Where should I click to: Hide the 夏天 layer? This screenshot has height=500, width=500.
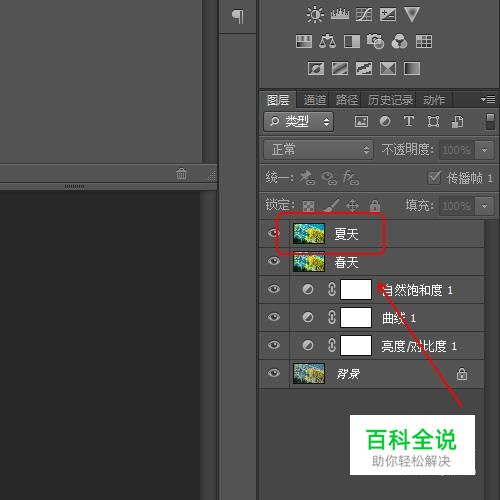(x=274, y=233)
